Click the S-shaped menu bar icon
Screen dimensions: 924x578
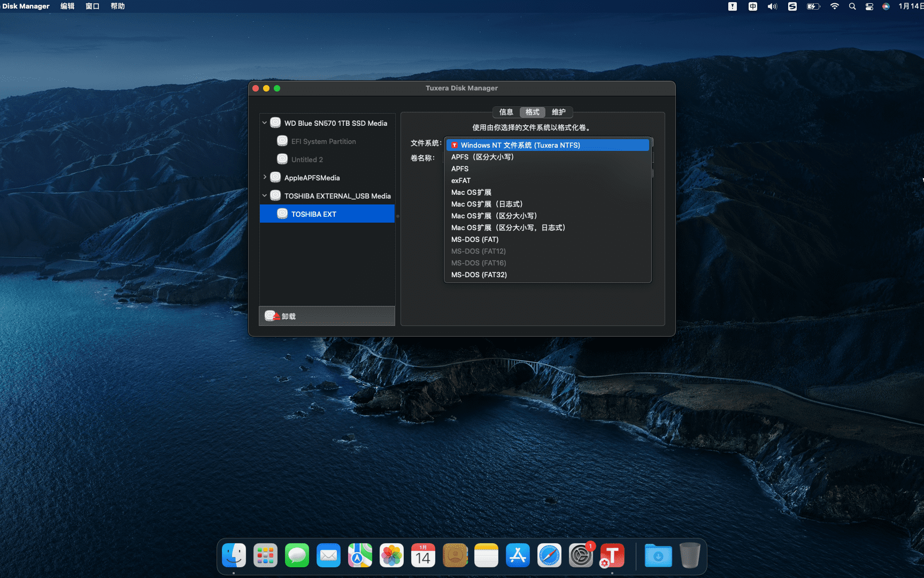[792, 6]
